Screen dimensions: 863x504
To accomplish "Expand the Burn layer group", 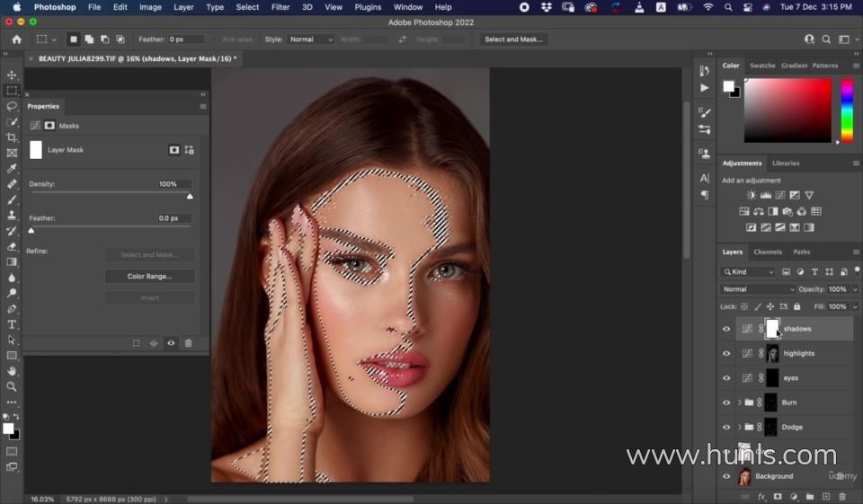I will tap(739, 402).
